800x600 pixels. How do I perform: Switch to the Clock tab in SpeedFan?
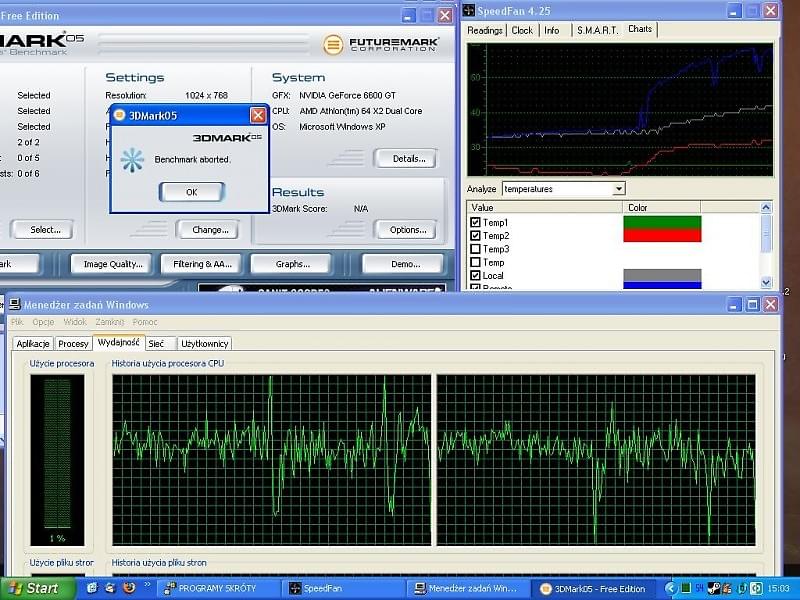coord(522,31)
